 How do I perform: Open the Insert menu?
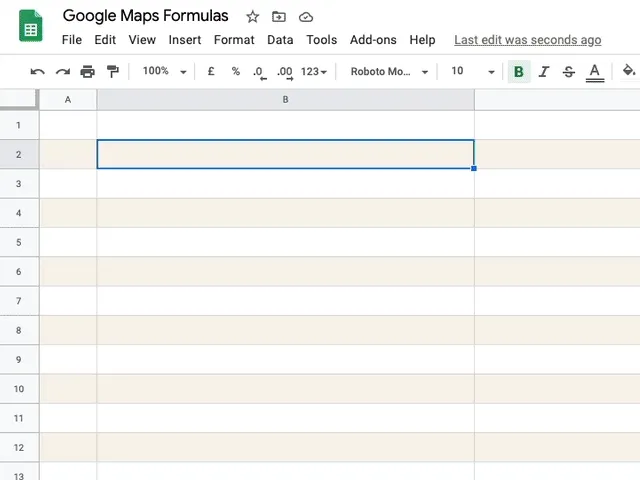(185, 40)
